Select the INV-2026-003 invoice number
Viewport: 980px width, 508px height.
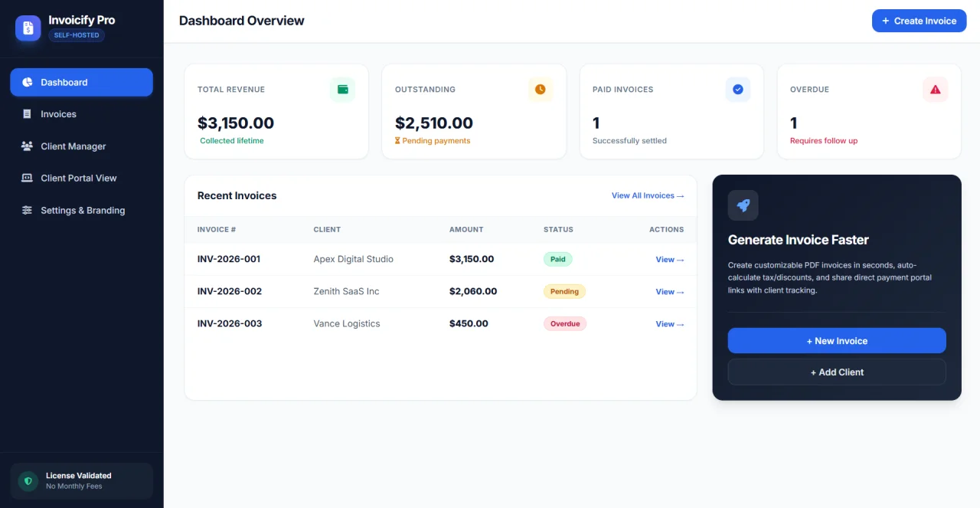230,323
